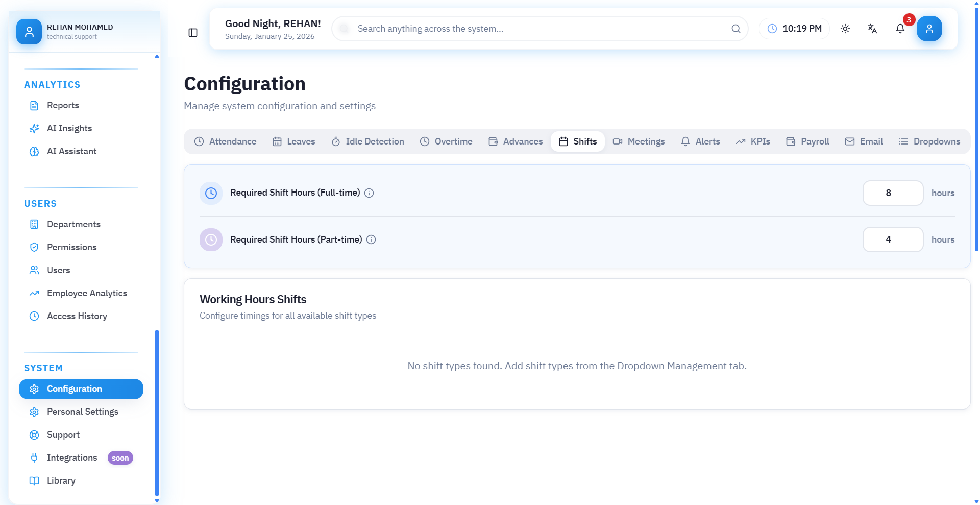Go to Employee Analytics page

pyautogui.click(x=87, y=293)
